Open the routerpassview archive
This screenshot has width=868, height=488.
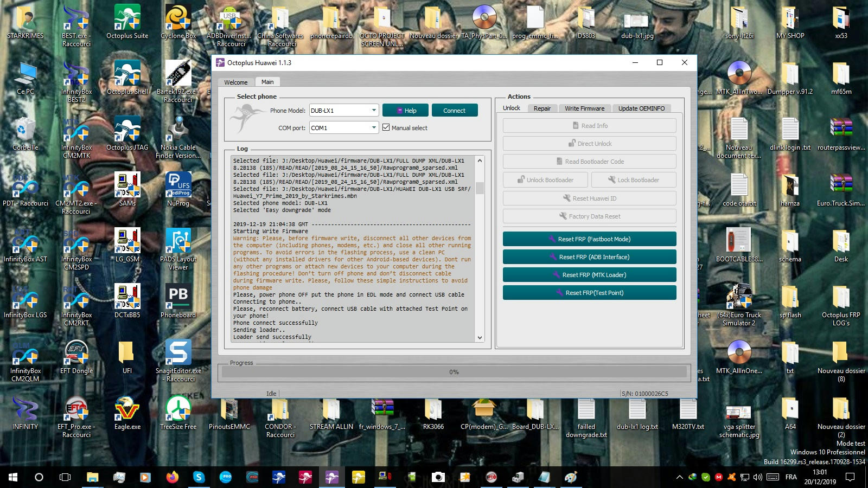pyautogui.click(x=841, y=133)
